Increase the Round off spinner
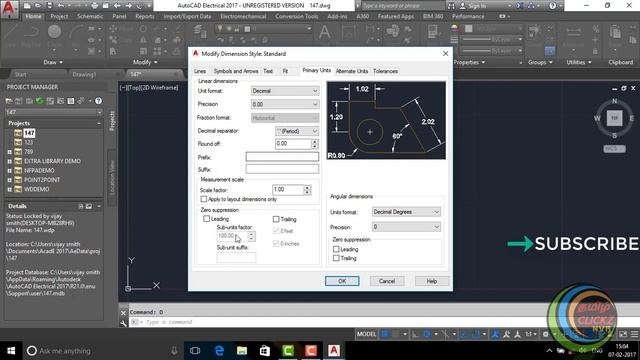The width and height of the screenshot is (640, 360). click(x=314, y=142)
